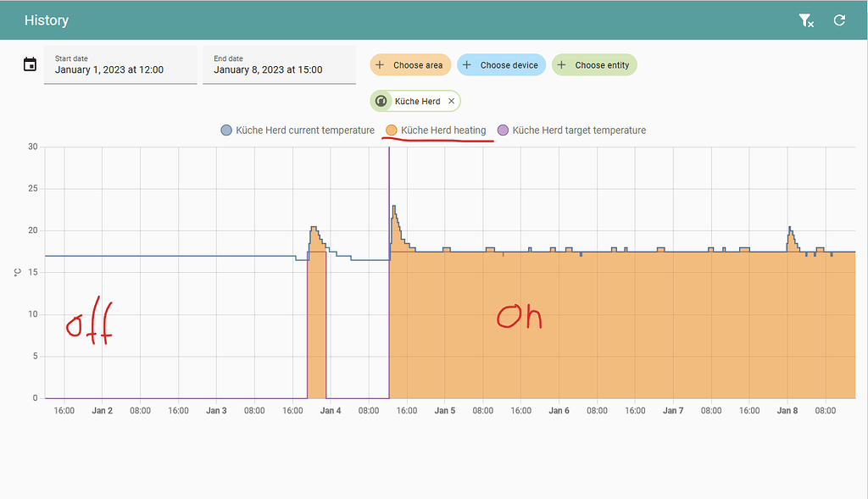Click the Choose entity button
868x499 pixels.
[594, 64]
